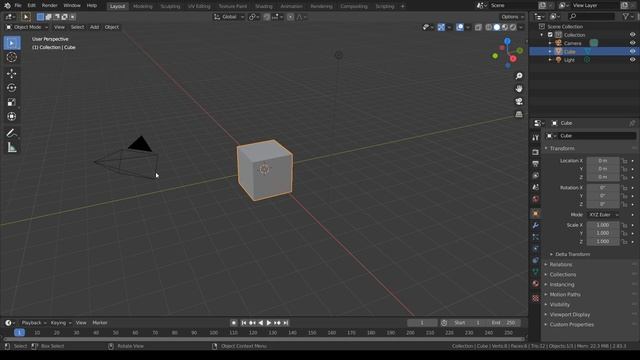This screenshot has height=360, width=640.
Task: Select the Cursor tool
Action: point(12,57)
